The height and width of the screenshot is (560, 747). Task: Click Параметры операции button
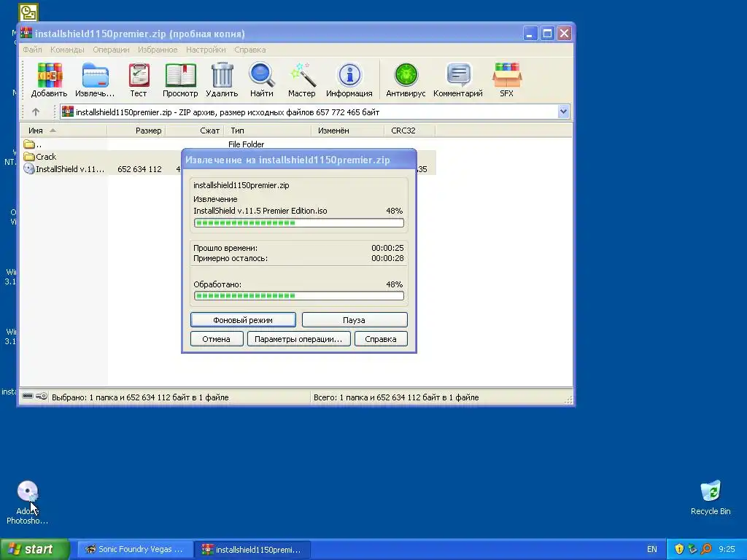(298, 339)
